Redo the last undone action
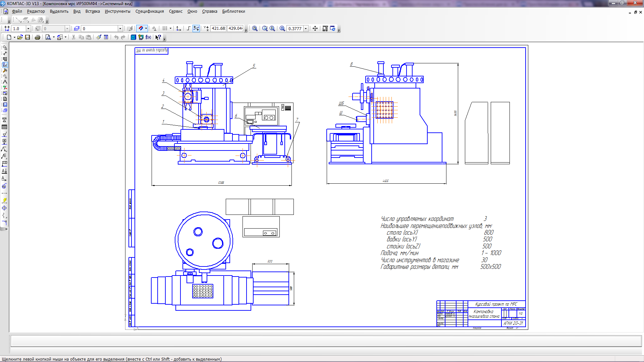644x362 pixels. click(x=123, y=37)
